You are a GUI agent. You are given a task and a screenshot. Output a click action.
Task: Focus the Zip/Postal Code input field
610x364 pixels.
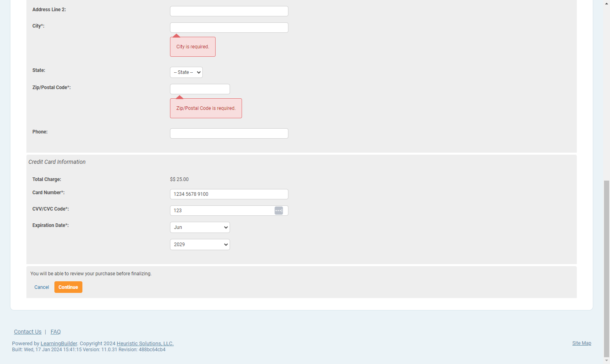pyautogui.click(x=200, y=89)
